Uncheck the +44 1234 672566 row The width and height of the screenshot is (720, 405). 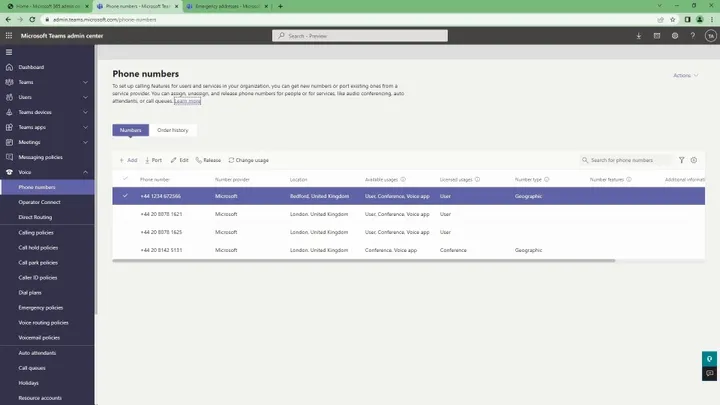click(x=125, y=196)
